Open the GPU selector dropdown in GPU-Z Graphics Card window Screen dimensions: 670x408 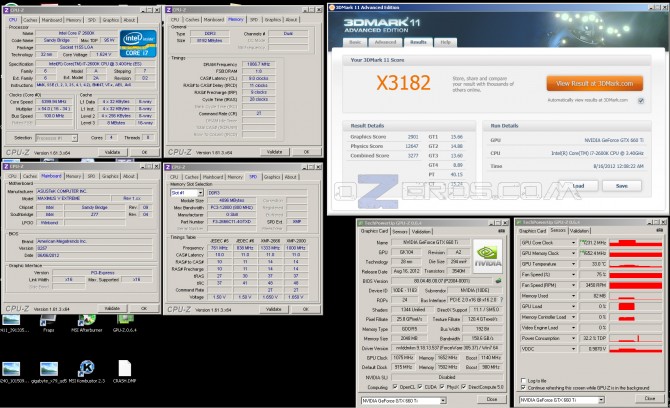443,400
